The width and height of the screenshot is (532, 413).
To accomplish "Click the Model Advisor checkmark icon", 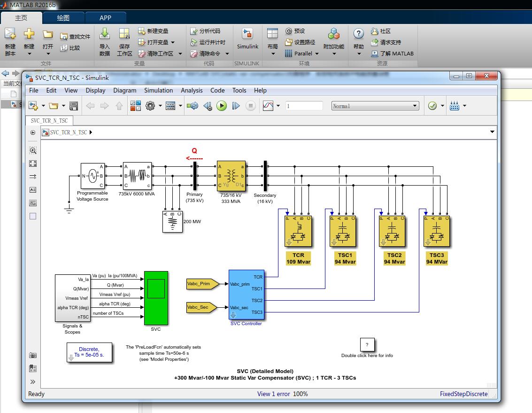I will point(432,106).
